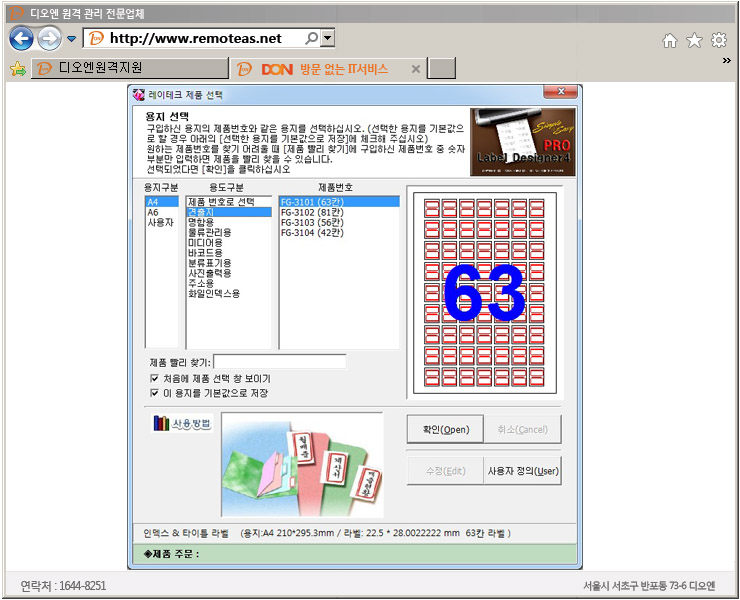
Task: Select the DON 방문 없는 IT서비스 tab
Action: coord(324,69)
